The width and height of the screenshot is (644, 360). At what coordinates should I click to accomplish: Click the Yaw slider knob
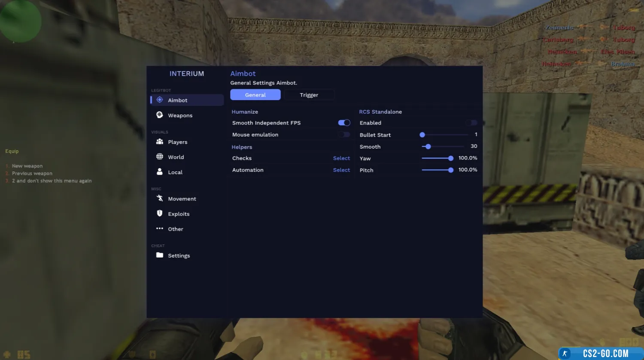pyautogui.click(x=451, y=158)
